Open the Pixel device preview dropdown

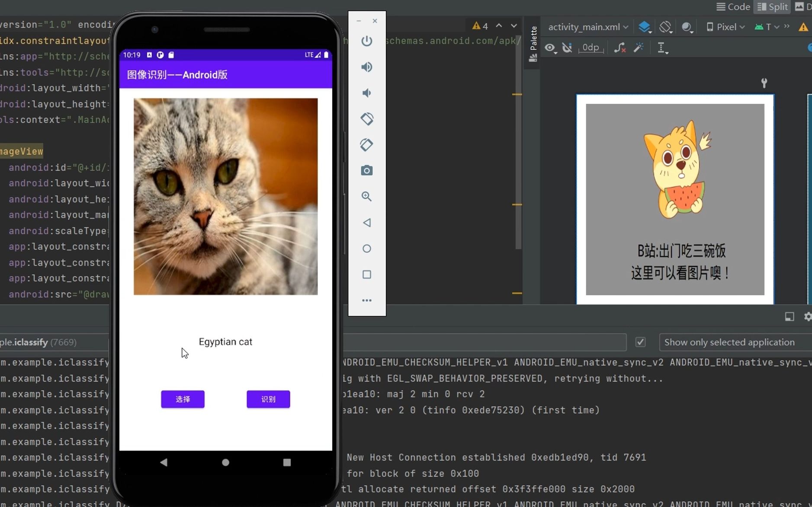point(725,27)
